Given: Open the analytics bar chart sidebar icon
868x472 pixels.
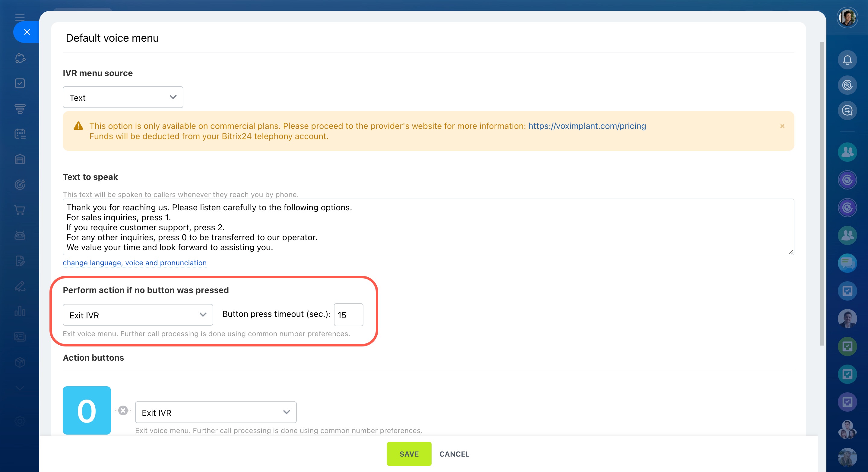Looking at the screenshot, I should click(20, 311).
